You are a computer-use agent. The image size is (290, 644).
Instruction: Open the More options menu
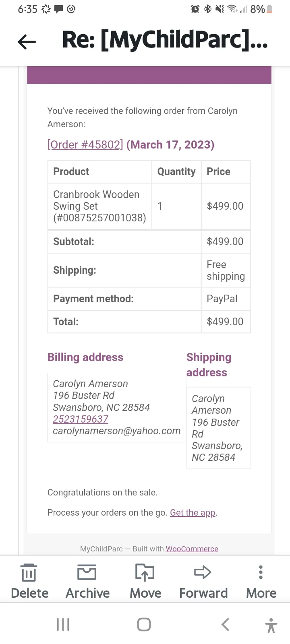[x=261, y=581]
